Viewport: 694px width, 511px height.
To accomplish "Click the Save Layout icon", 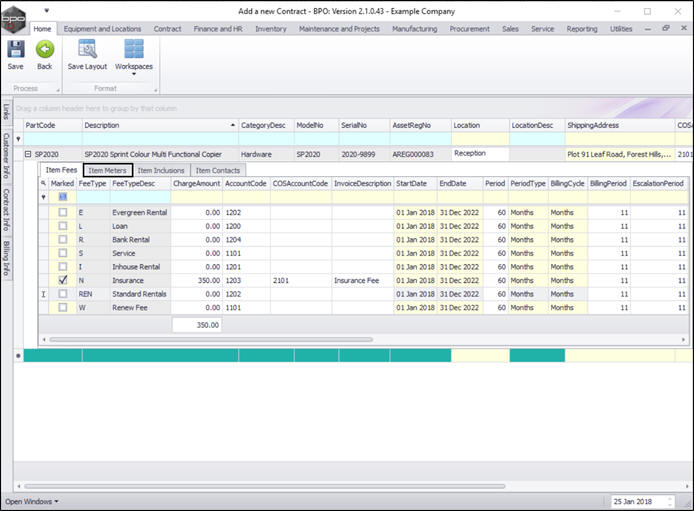I will coord(87,50).
